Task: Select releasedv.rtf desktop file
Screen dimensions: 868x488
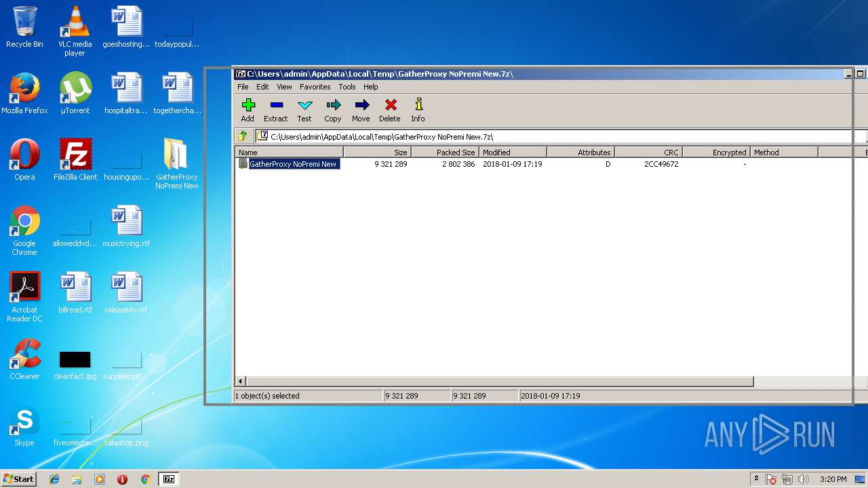Action: pyautogui.click(x=126, y=293)
